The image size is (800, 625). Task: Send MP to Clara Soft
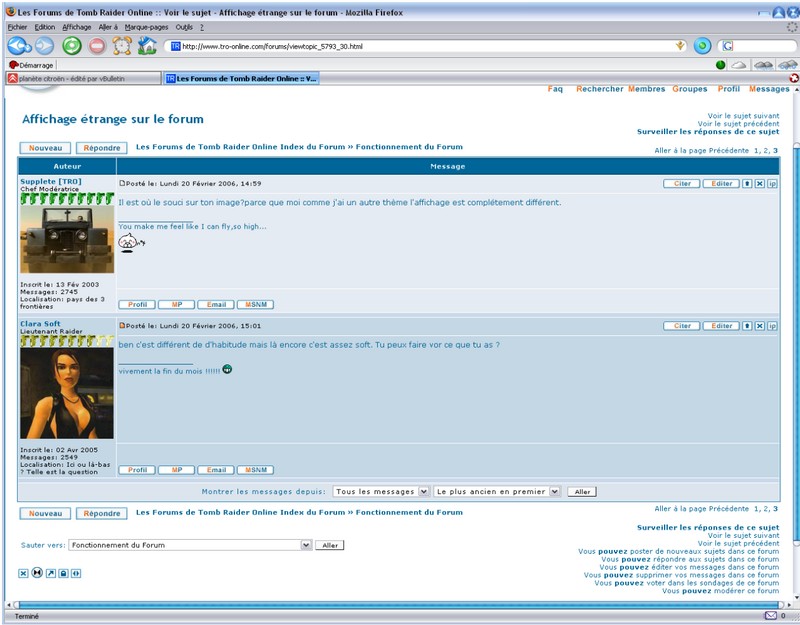[177, 470]
